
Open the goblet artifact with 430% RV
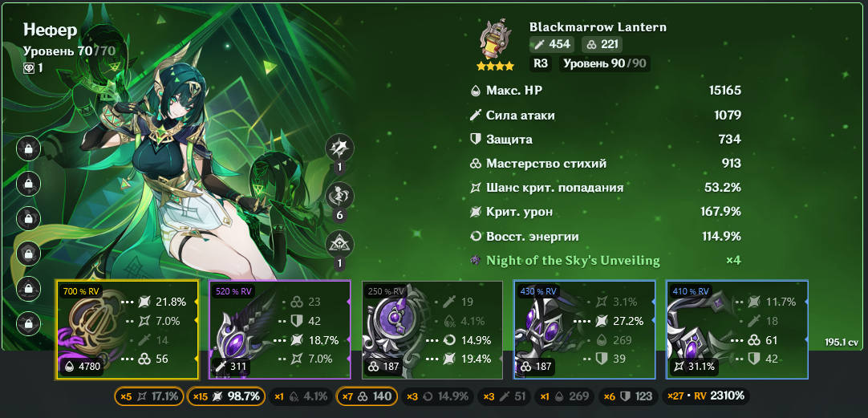[585, 330]
